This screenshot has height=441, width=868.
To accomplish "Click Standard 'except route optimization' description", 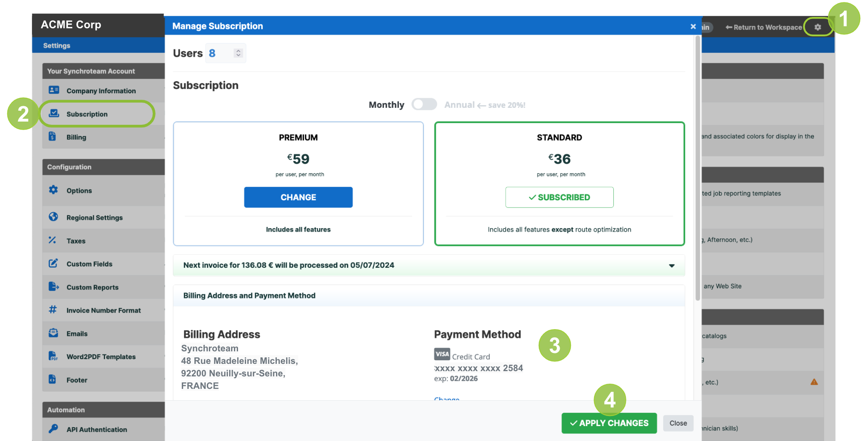I will click(559, 229).
